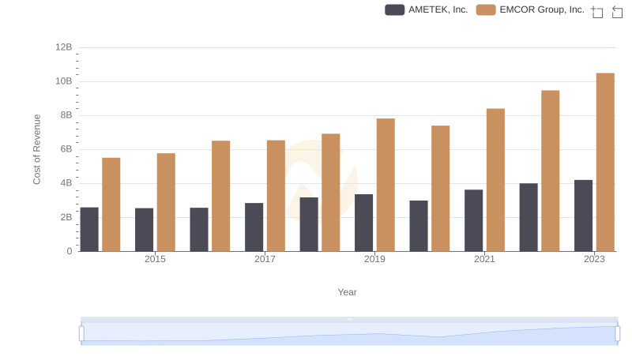Click the EMCOR bar for 2019
The width and height of the screenshot is (632, 364).
tap(386, 185)
